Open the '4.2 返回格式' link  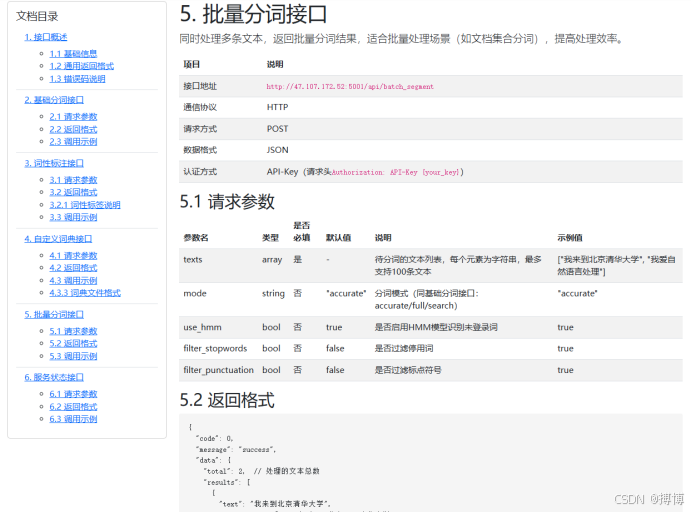pyautogui.click(x=73, y=268)
